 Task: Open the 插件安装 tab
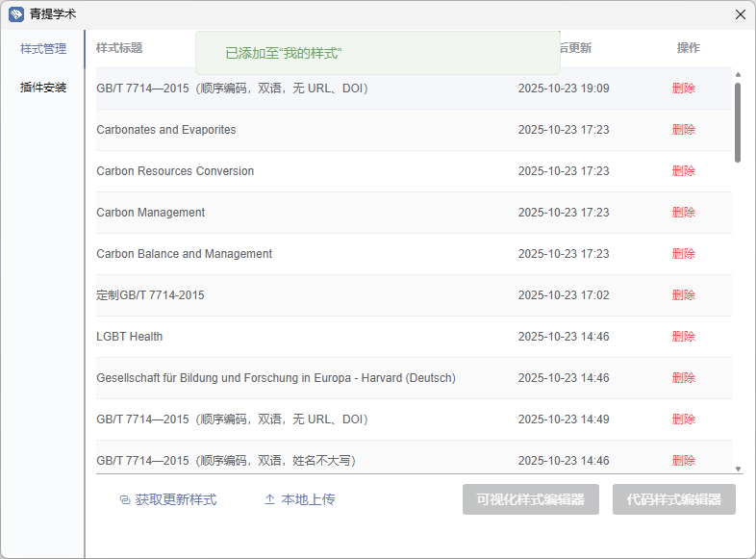click(x=43, y=88)
